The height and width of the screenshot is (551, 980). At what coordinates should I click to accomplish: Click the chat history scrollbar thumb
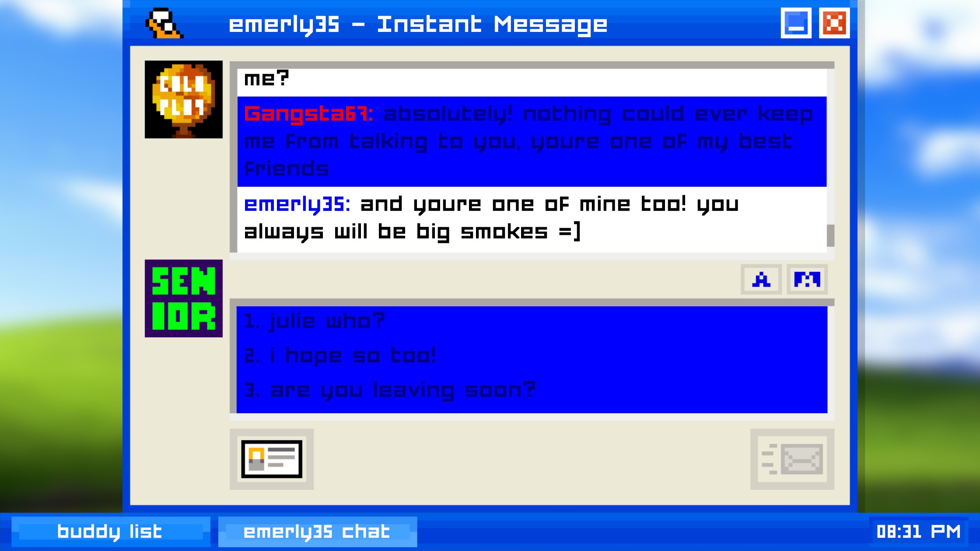pyautogui.click(x=830, y=236)
